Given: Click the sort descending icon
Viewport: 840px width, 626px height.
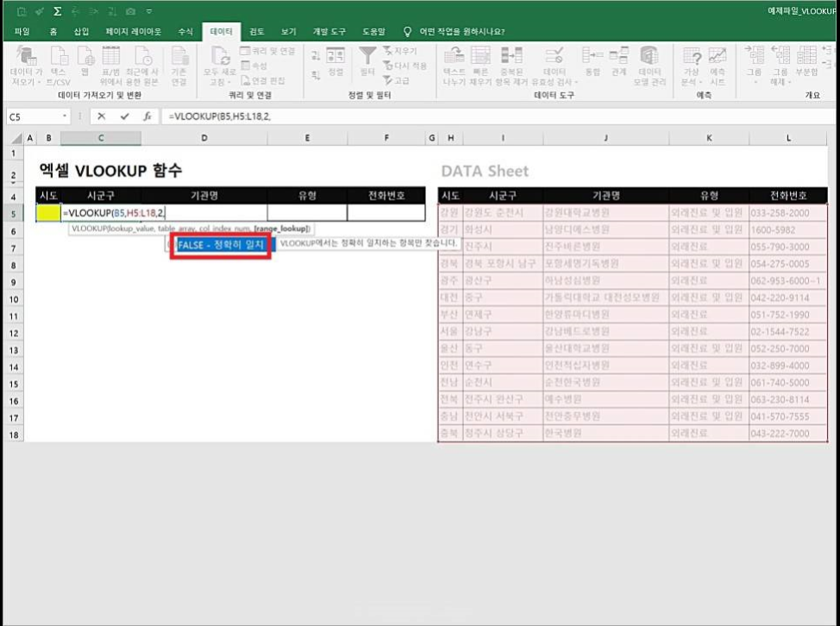Looking at the screenshot, I should pyautogui.click(x=316, y=76).
